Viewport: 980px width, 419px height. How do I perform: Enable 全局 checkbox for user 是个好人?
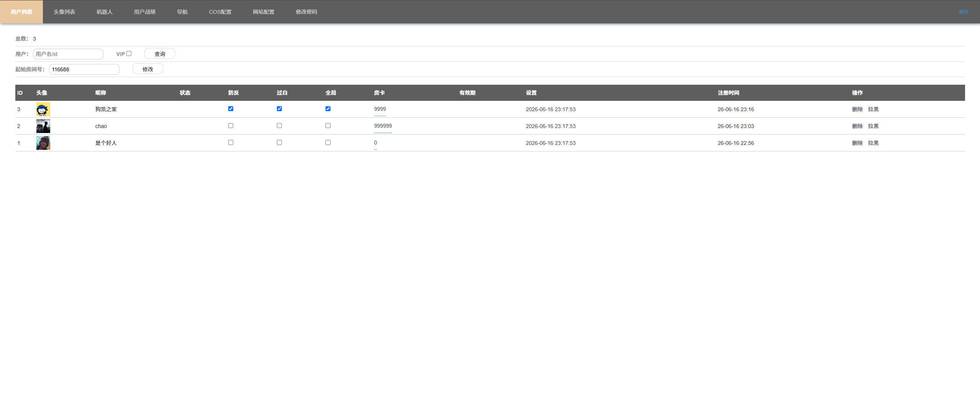click(328, 143)
